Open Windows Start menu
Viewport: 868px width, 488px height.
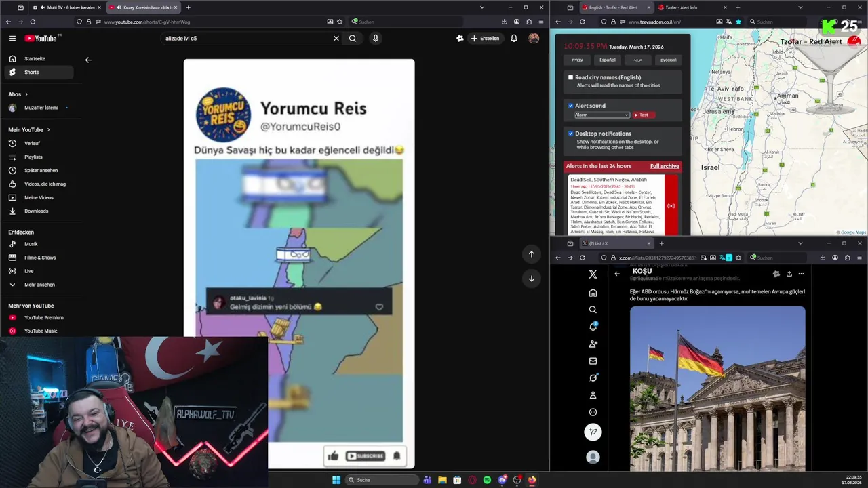[x=336, y=480]
